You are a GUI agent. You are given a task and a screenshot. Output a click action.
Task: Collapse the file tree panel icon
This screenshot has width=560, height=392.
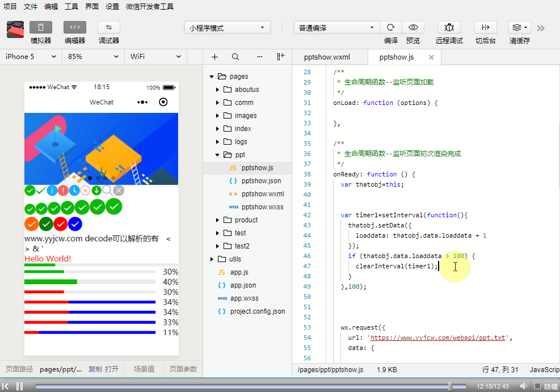[281, 56]
